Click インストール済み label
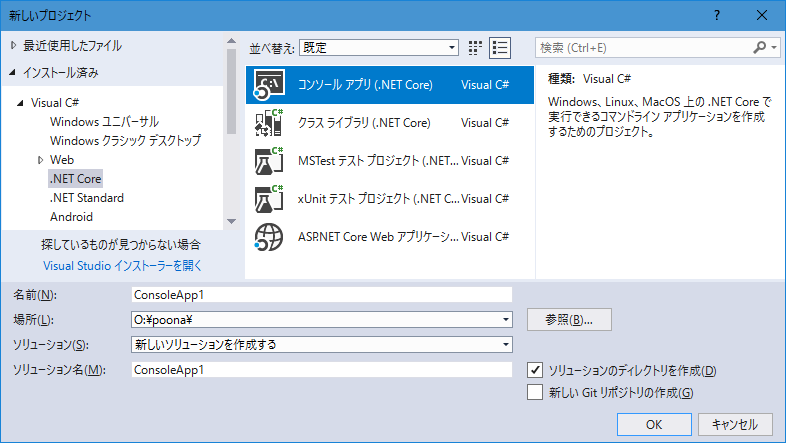This screenshot has width=786, height=443. (61, 73)
